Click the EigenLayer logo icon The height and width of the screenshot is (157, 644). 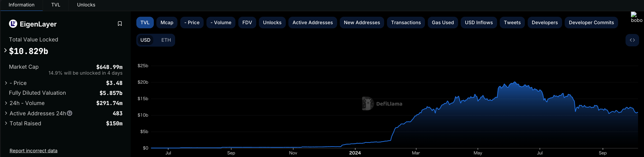coord(13,24)
